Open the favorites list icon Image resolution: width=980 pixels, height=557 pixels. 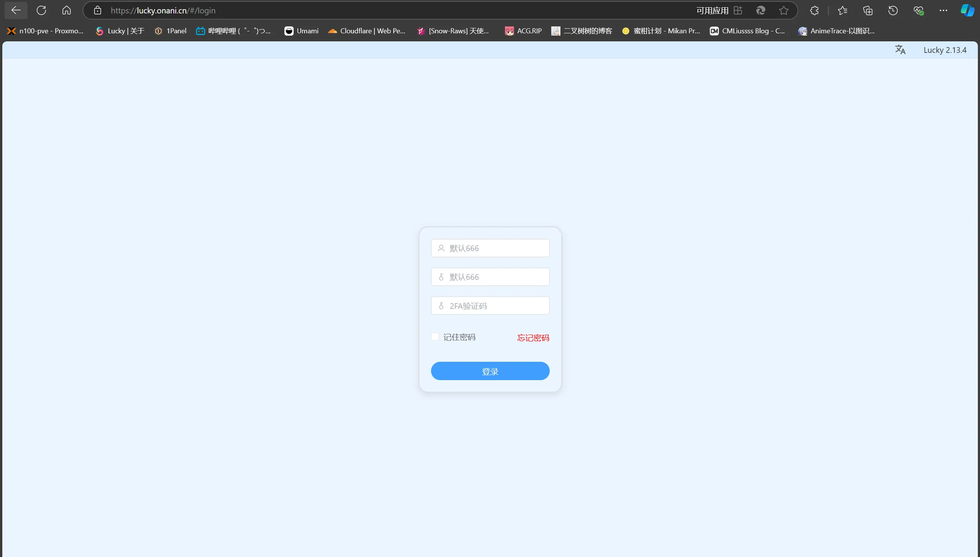tap(842, 10)
